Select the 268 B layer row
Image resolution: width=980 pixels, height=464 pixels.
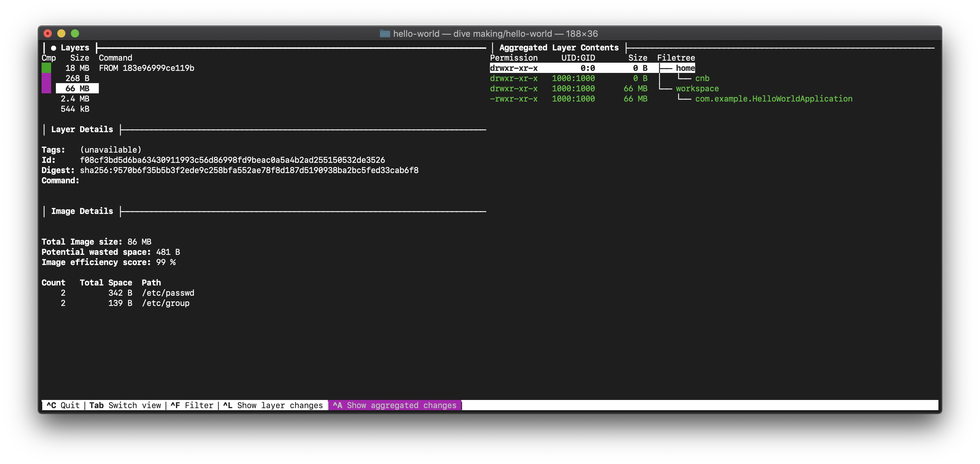(x=77, y=78)
